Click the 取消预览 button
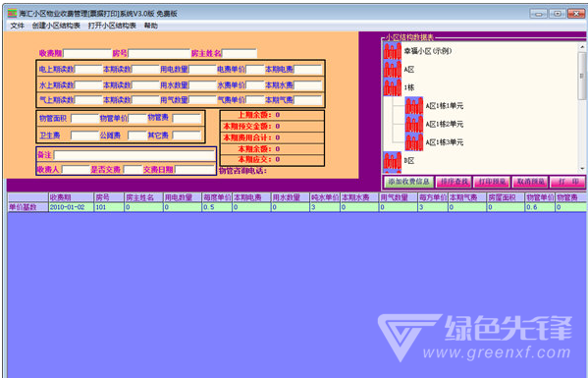588x378 pixels. (x=530, y=182)
